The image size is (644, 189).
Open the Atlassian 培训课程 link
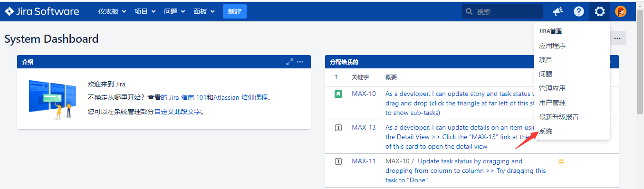[241, 97]
